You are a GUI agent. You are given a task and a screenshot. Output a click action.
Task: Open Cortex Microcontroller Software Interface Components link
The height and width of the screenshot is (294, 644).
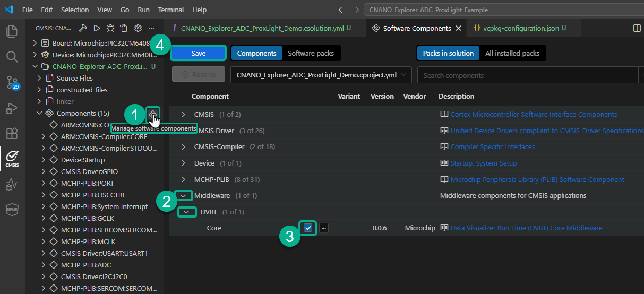point(534,114)
